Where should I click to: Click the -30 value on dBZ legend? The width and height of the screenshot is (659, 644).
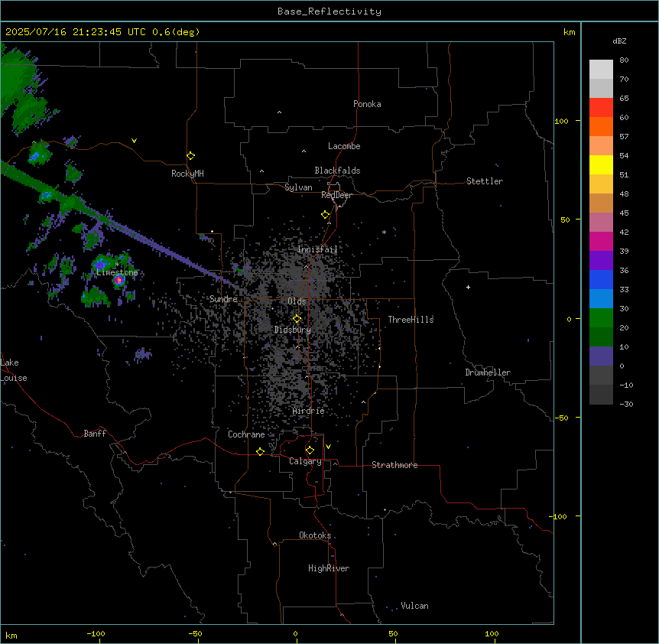pos(626,404)
